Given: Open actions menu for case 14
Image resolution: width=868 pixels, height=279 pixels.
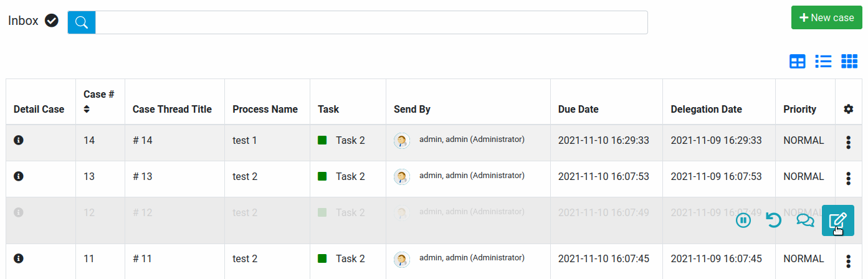Looking at the screenshot, I should tap(848, 143).
